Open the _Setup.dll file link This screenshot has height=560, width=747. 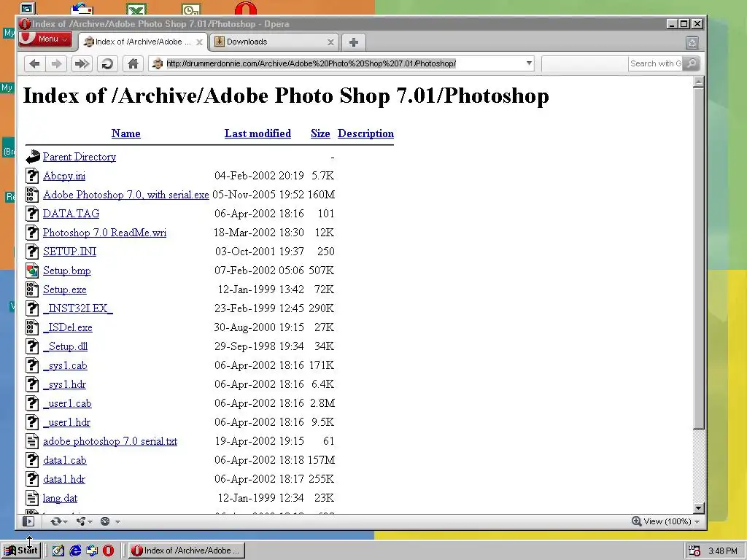pos(65,346)
